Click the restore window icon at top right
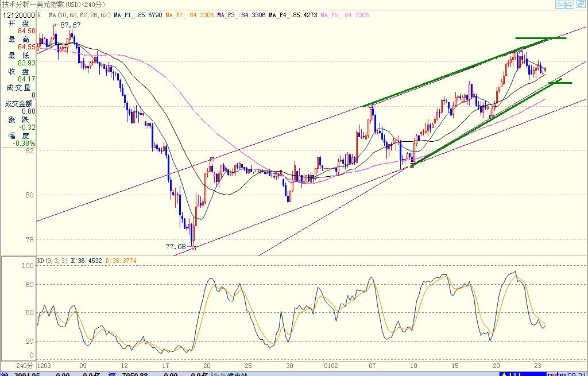Screen dimensions: 588x376 pyautogui.click(x=581, y=5)
